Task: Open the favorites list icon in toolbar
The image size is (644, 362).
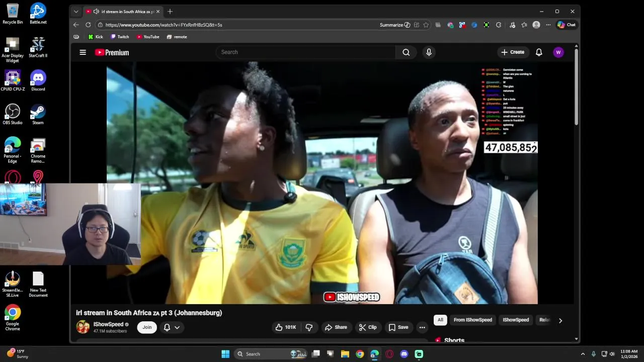Action: 524,25
